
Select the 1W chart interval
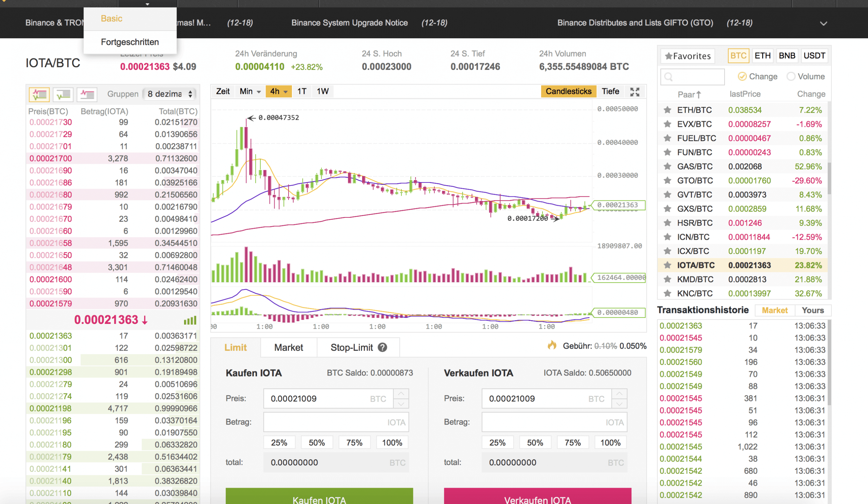(322, 91)
